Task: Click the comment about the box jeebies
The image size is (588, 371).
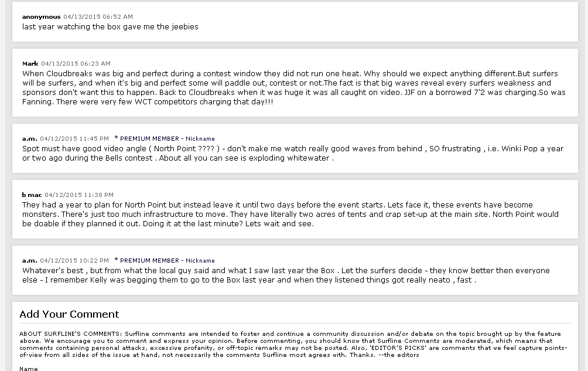Action: (110, 26)
